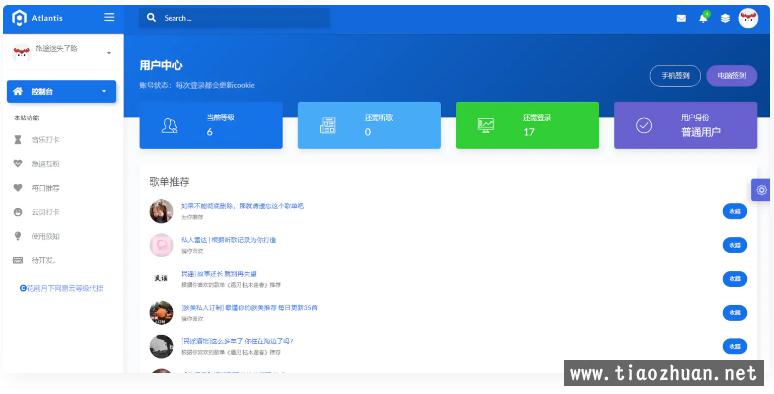
Task: Click the blue button on the first playlist row
Action: pyautogui.click(x=735, y=211)
